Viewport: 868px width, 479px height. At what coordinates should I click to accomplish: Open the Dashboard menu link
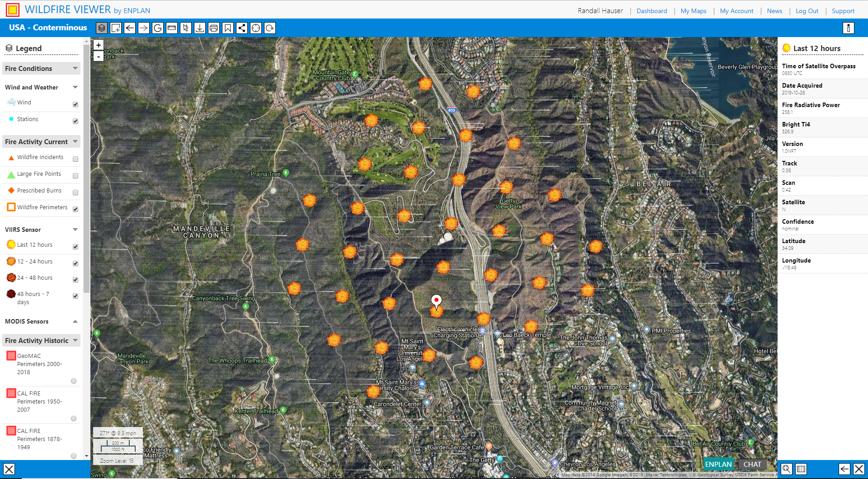pos(651,11)
